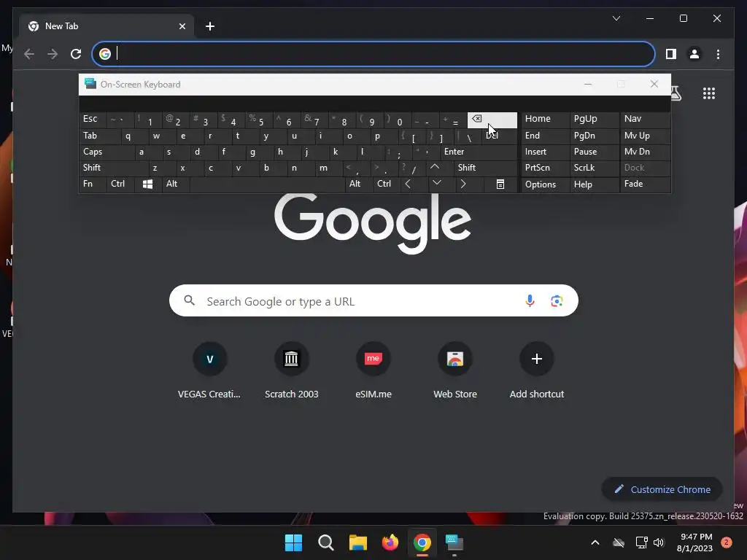Toggle ScrLk key on On-Screen Keyboard
Image resolution: width=747 pixels, height=560 pixels.
pyautogui.click(x=595, y=168)
